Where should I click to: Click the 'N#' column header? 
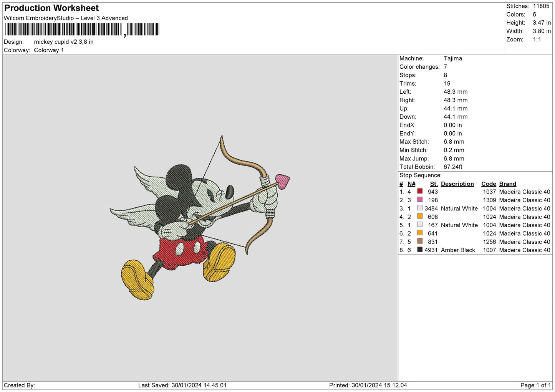[x=411, y=184]
